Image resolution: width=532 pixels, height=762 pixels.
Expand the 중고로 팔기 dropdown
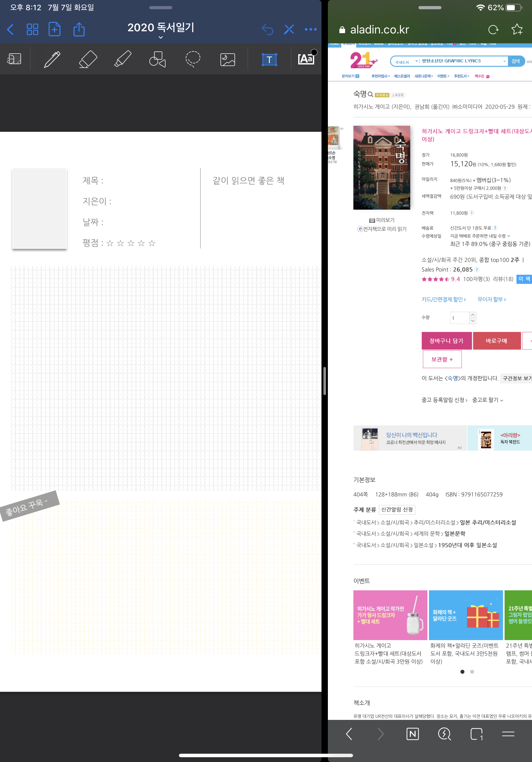[488, 400]
